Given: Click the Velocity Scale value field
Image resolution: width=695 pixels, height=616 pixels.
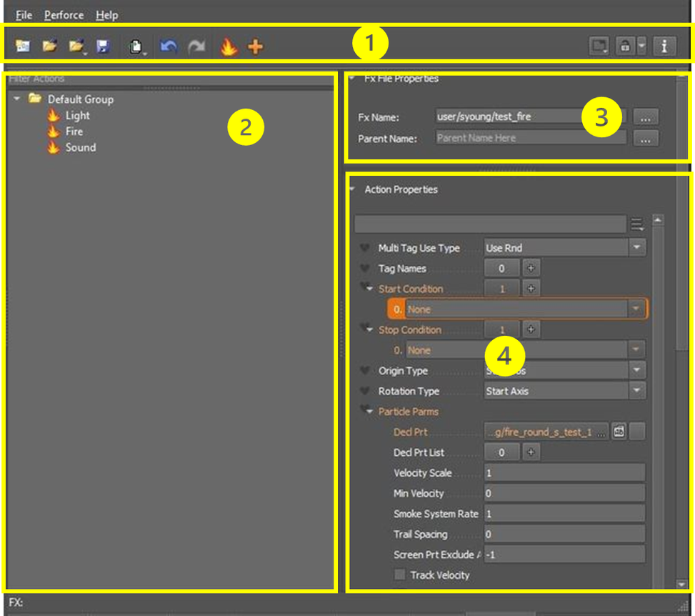Looking at the screenshot, I should [x=564, y=473].
